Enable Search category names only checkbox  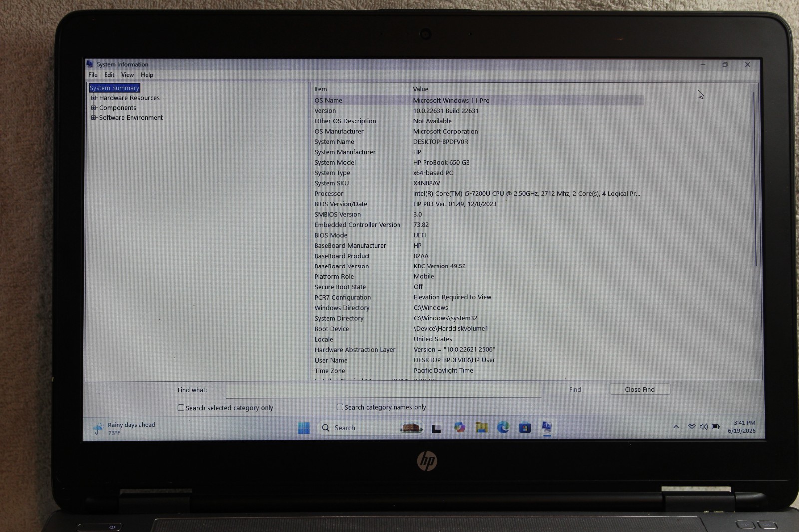coord(340,407)
